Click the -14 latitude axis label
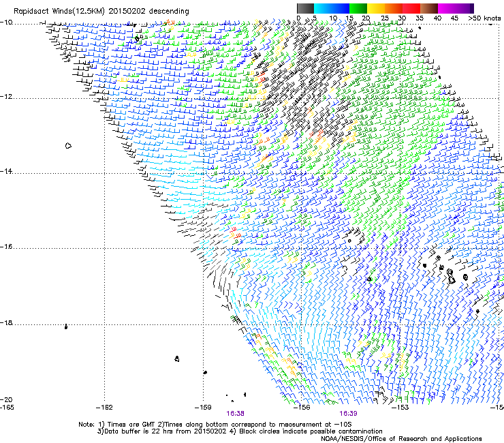The image size is (504, 443). (6, 172)
